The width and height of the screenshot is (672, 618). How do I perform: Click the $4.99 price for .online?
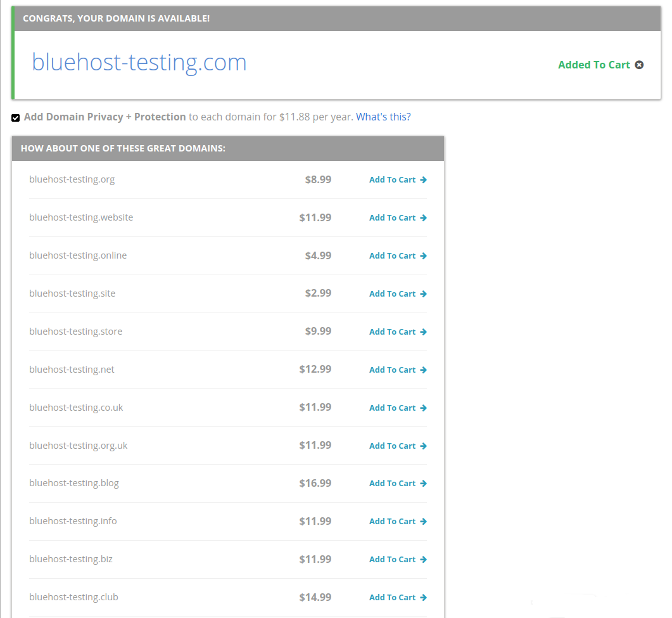click(x=318, y=255)
